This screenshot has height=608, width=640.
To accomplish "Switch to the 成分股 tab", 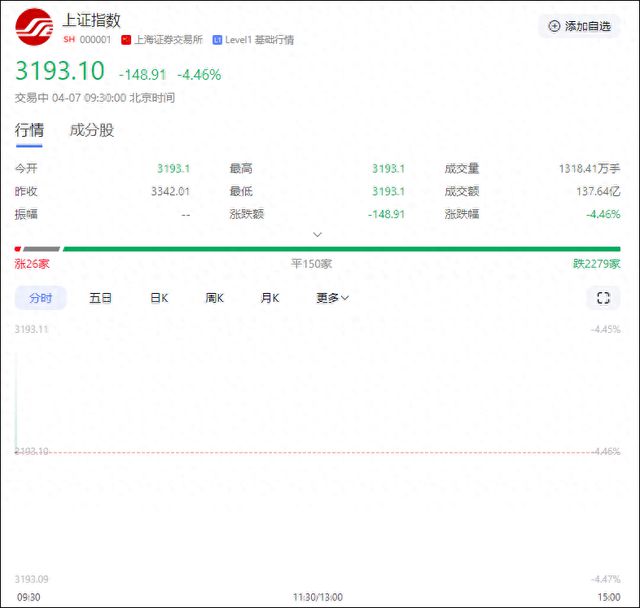I will (x=91, y=130).
